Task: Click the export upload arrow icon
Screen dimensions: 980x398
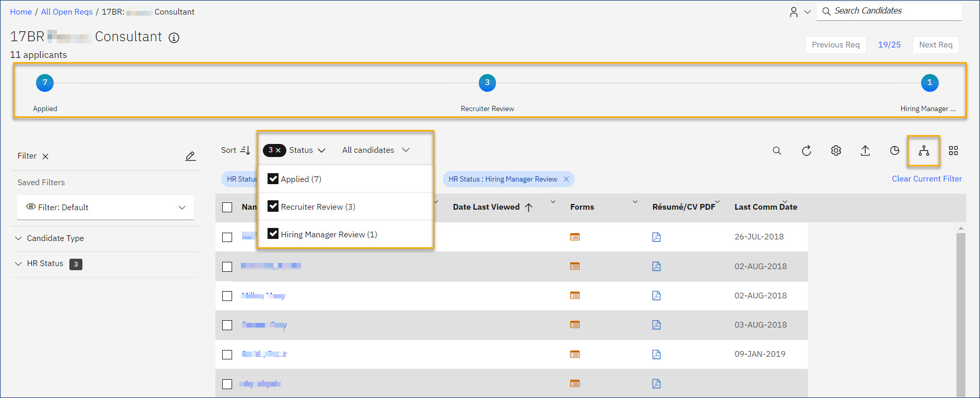Action: click(865, 151)
